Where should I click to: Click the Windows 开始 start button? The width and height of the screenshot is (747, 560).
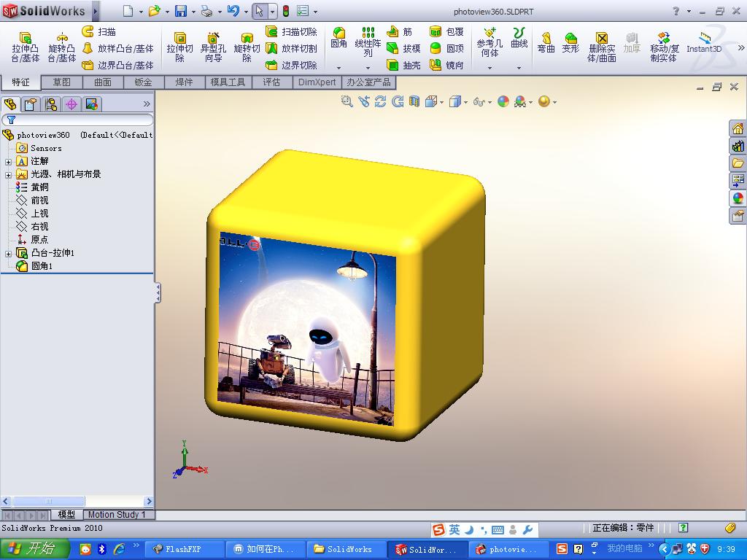click(x=34, y=548)
